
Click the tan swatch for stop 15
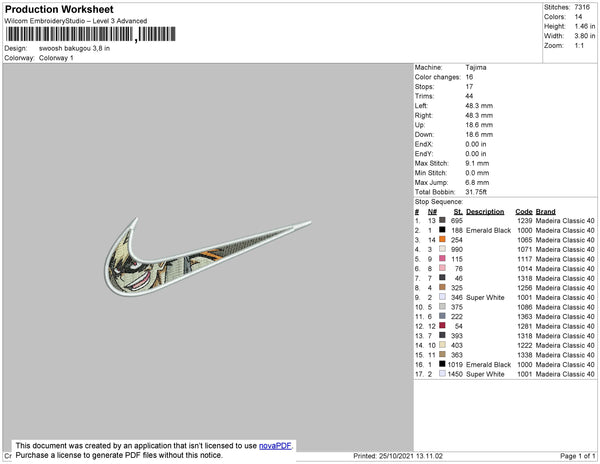tap(442, 354)
